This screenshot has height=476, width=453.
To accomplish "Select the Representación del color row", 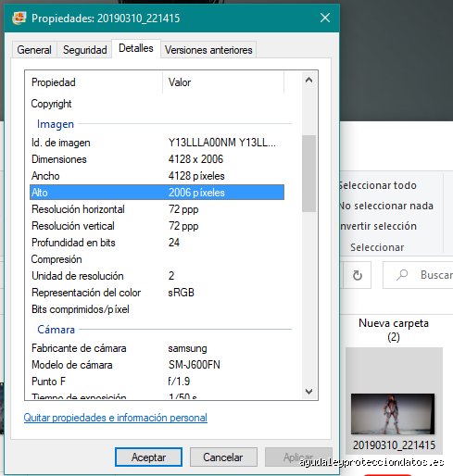I will (157, 293).
